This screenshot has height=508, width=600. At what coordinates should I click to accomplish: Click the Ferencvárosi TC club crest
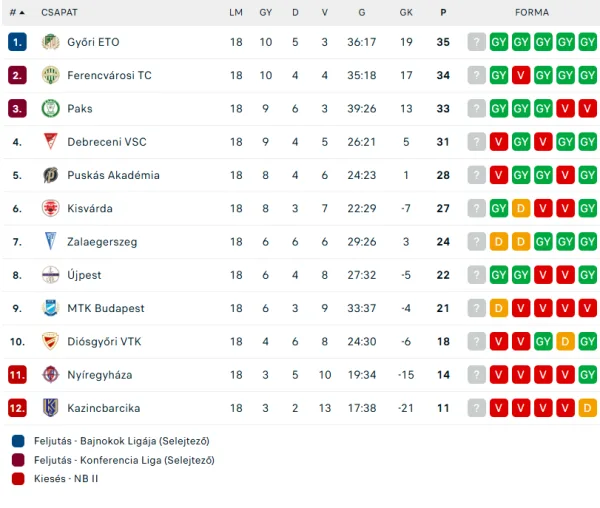tap(50, 75)
